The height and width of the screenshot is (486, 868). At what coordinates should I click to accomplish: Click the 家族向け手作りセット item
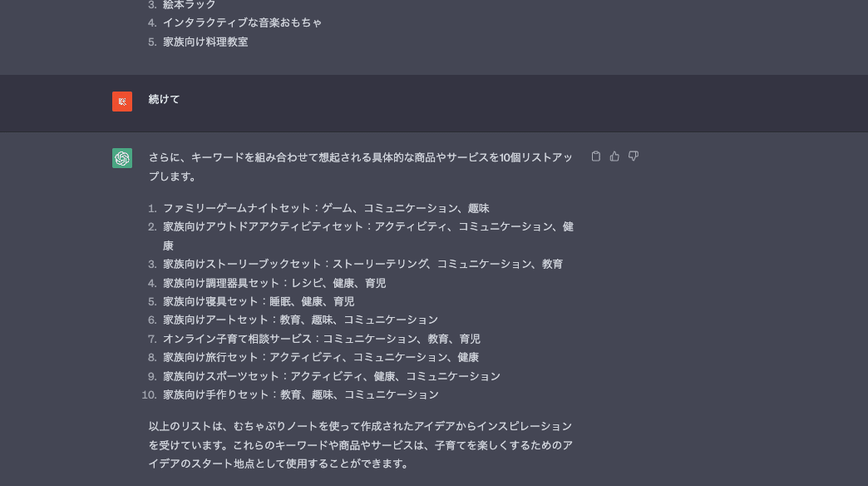[299, 394]
